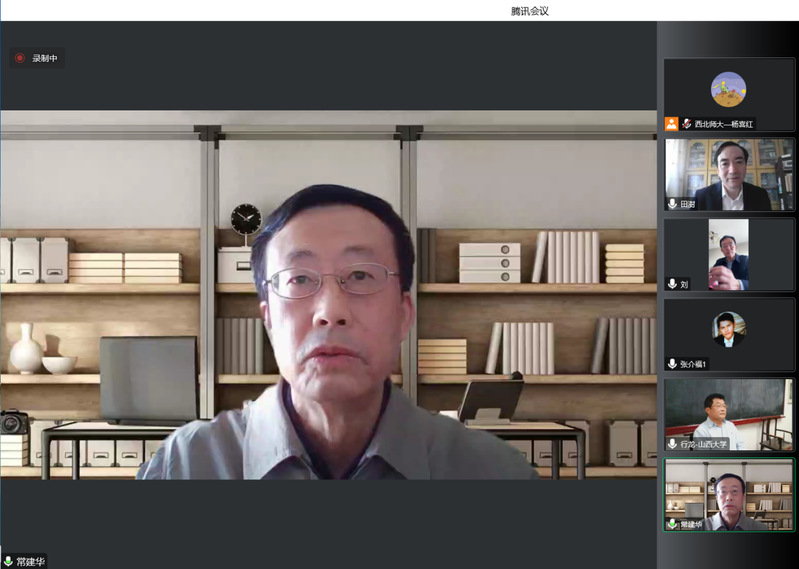Click the microphone icon beside 行龙-山西大学
This screenshot has height=569, width=799.
[x=672, y=444]
